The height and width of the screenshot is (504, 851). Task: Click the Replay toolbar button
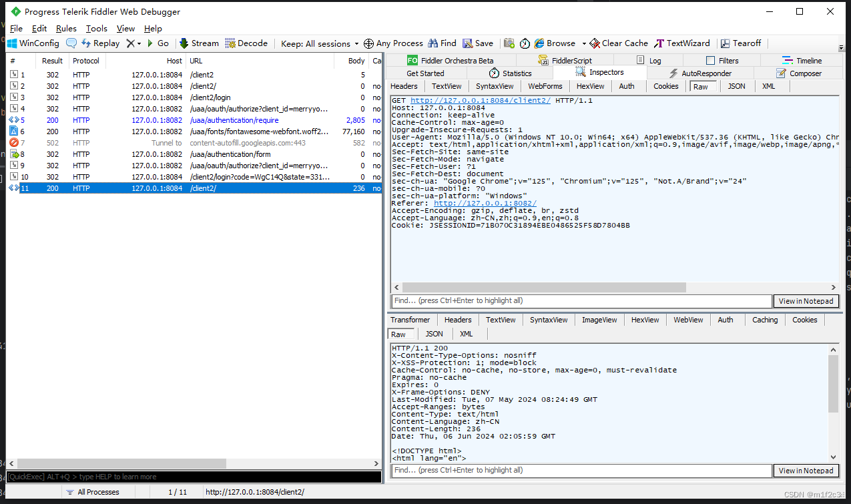click(x=101, y=43)
